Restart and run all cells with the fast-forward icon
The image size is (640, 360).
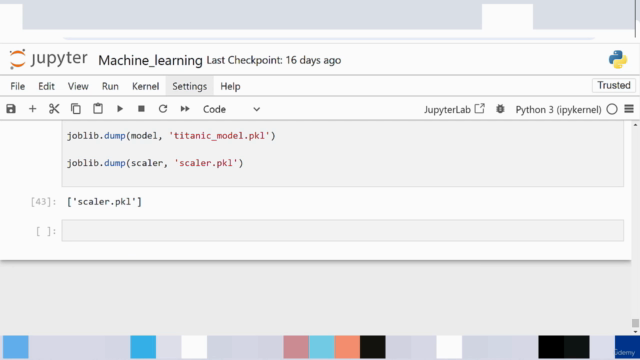tap(185, 109)
